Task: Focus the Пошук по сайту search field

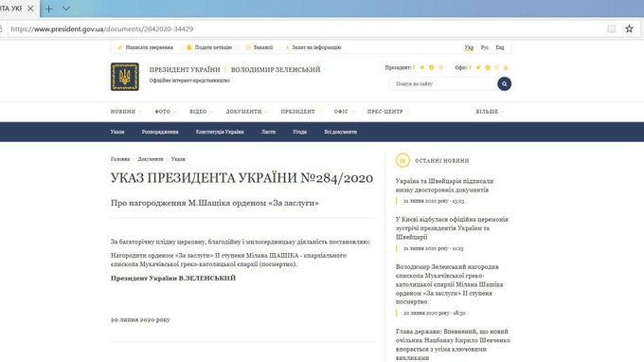Action: coord(443,83)
